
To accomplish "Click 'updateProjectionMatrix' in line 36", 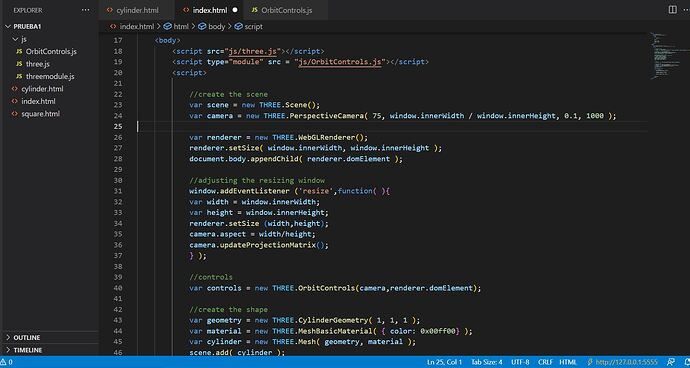I will pyautogui.click(x=268, y=245).
